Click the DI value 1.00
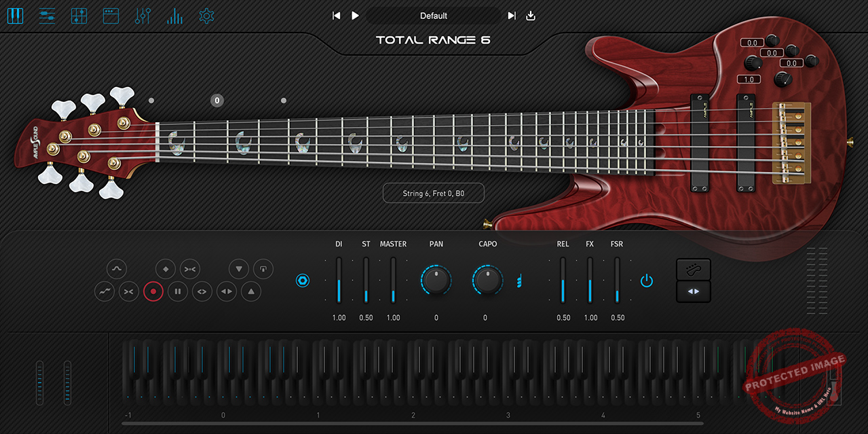This screenshot has height=434, width=868. [339, 318]
